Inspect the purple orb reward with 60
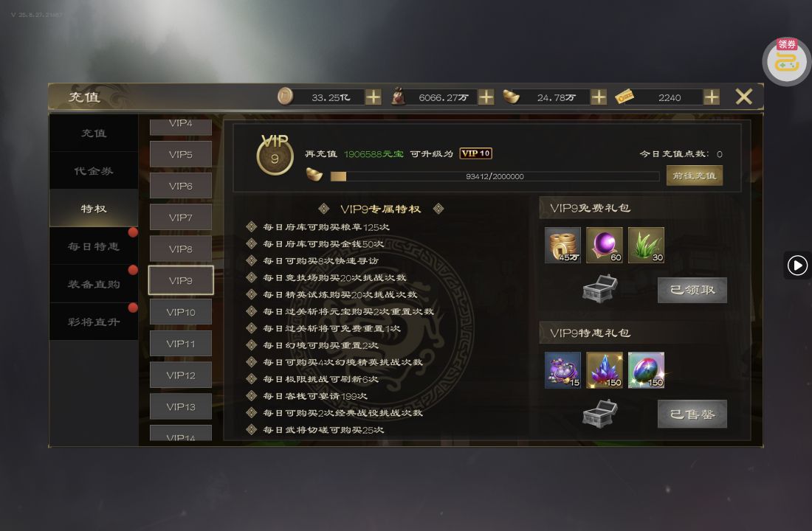 (x=605, y=245)
